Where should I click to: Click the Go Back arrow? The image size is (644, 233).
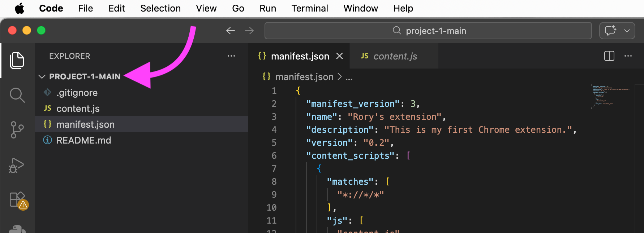230,31
